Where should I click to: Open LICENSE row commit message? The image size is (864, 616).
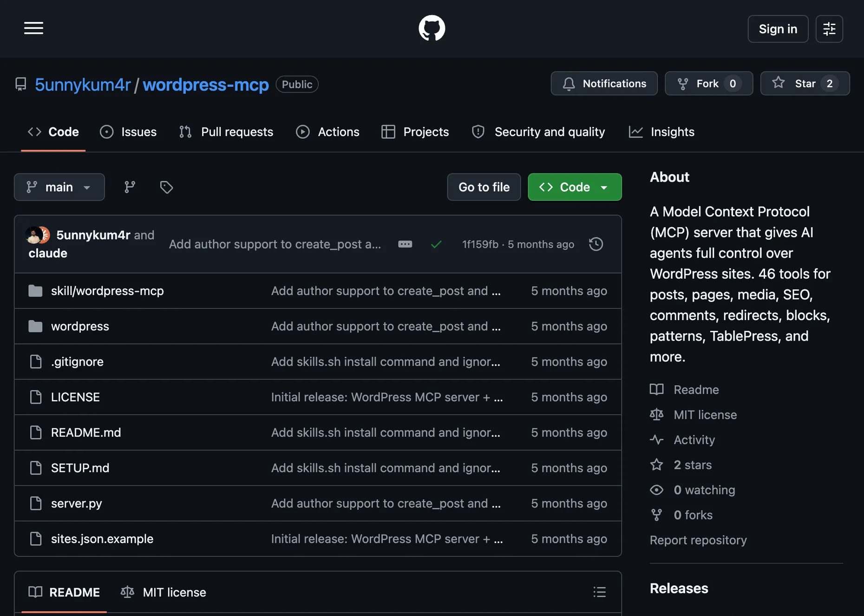pyautogui.click(x=387, y=397)
